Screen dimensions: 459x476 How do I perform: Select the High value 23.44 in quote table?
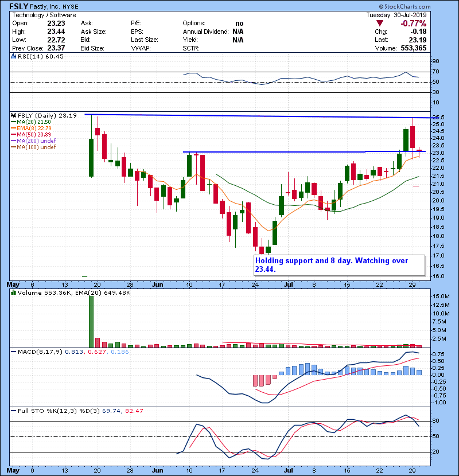(x=56, y=32)
